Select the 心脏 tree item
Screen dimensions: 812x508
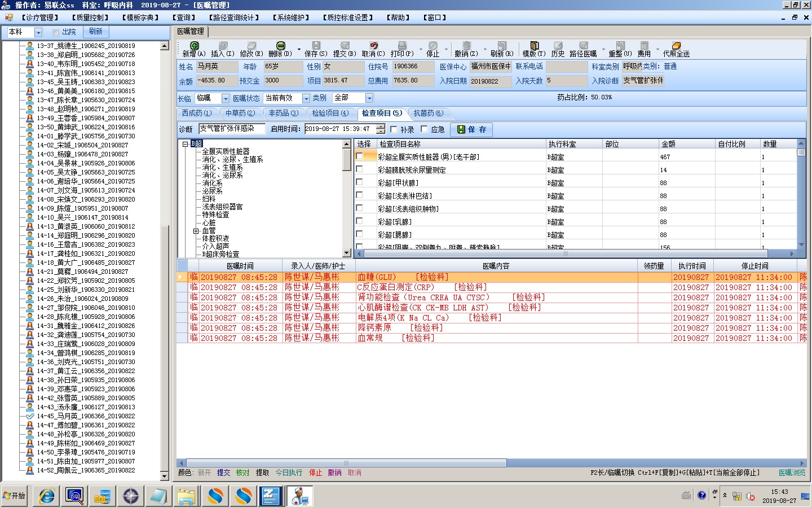(x=209, y=223)
